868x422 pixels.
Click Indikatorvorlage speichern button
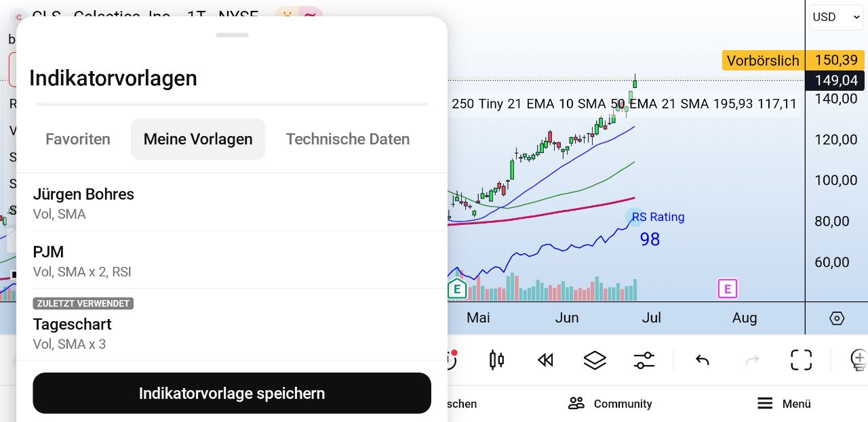[232, 394]
